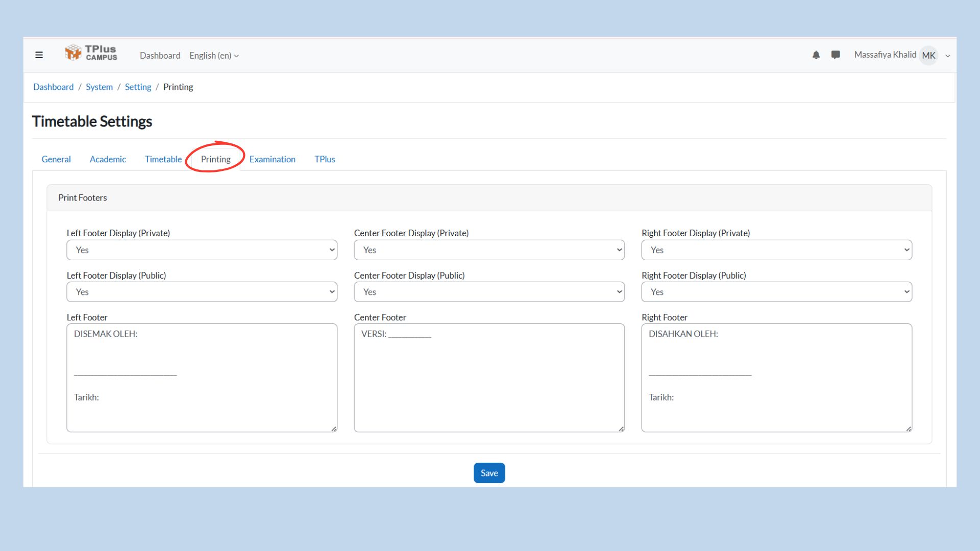
Task: Open Left Footer Display (Private) dropdown
Action: pyautogui.click(x=202, y=250)
